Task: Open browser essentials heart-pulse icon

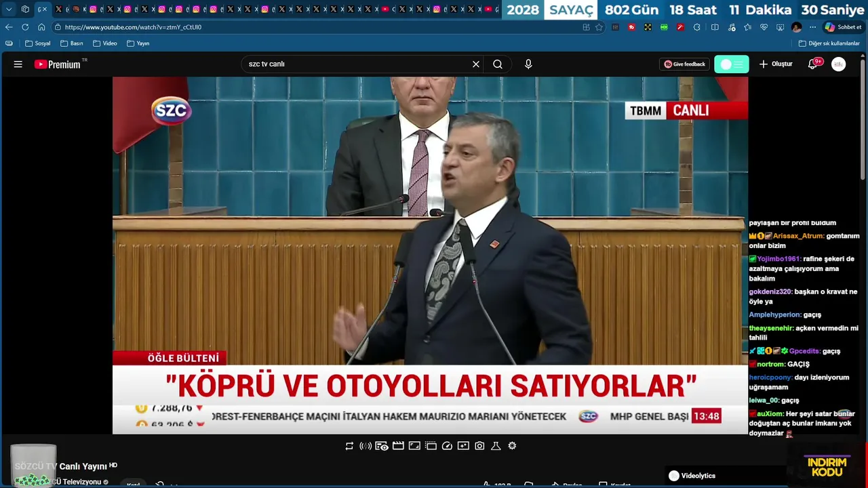Action: (x=764, y=27)
